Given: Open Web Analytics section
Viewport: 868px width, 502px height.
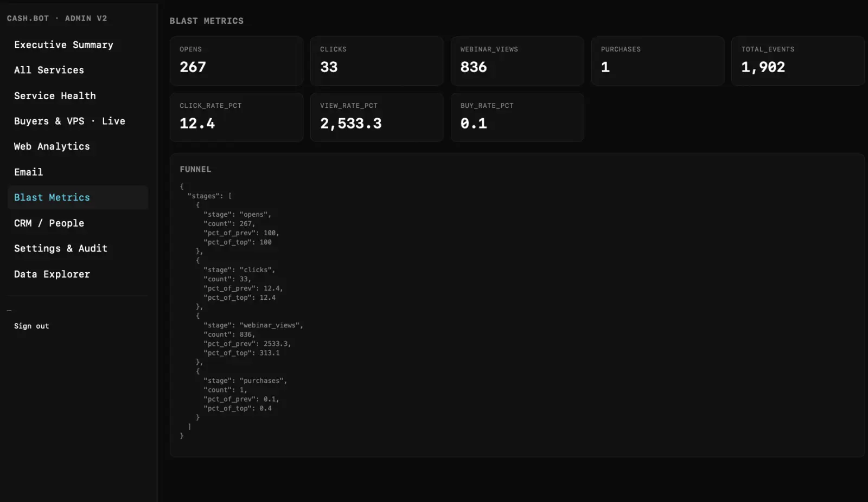Looking at the screenshot, I should (x=52, y=146).
